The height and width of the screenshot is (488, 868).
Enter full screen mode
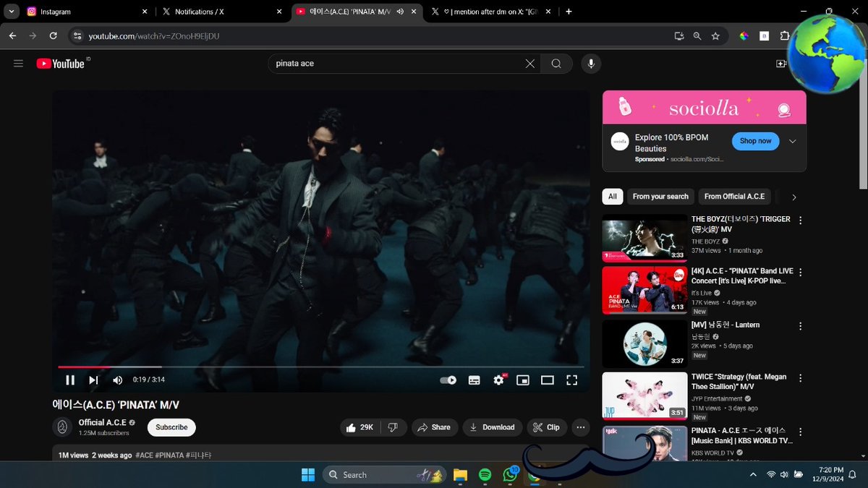pyautogui.click(x=571, y=380)
